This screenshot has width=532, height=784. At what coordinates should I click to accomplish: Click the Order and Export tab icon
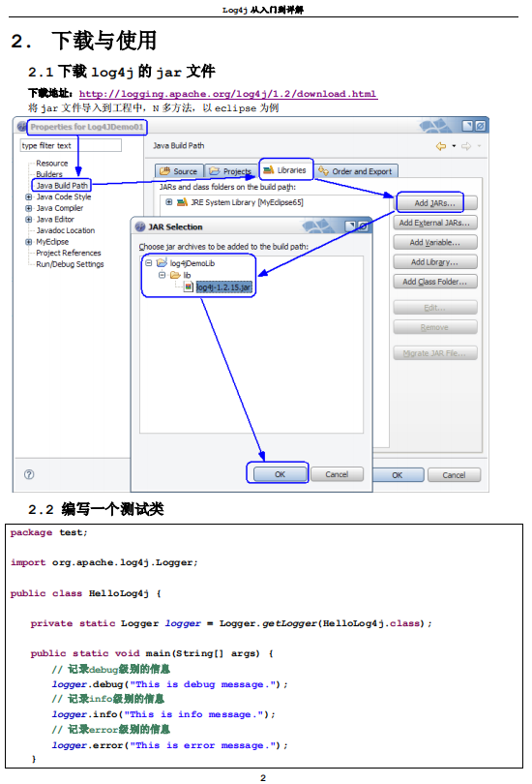pos(323,171)
